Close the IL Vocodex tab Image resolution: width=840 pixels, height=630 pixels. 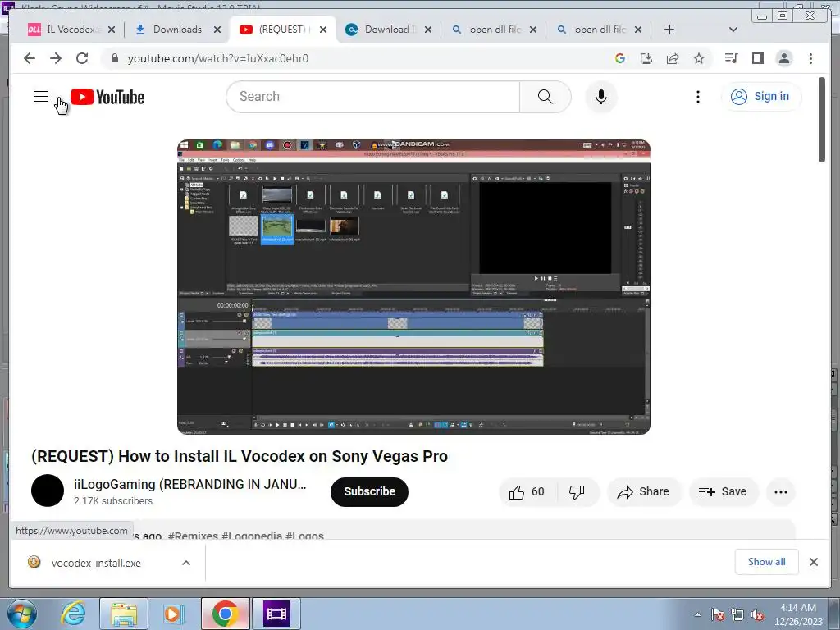click(x=112, y=30)
